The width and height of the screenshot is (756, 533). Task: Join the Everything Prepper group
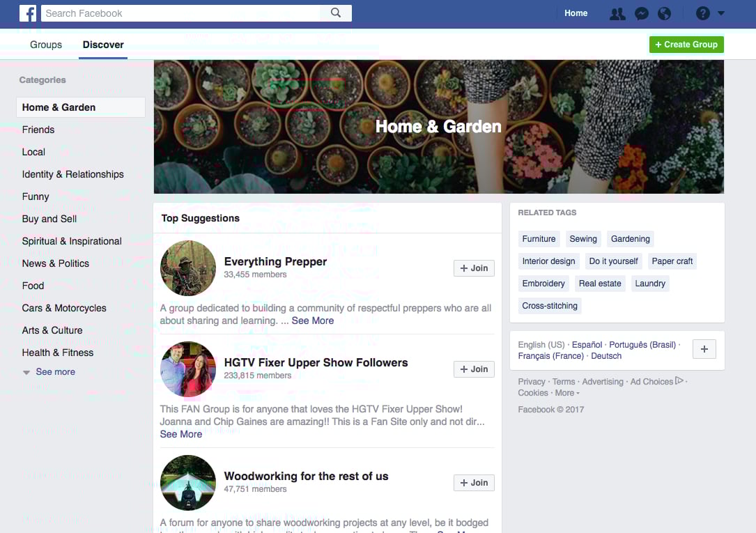pyautogui.click(x=474, y=268)
